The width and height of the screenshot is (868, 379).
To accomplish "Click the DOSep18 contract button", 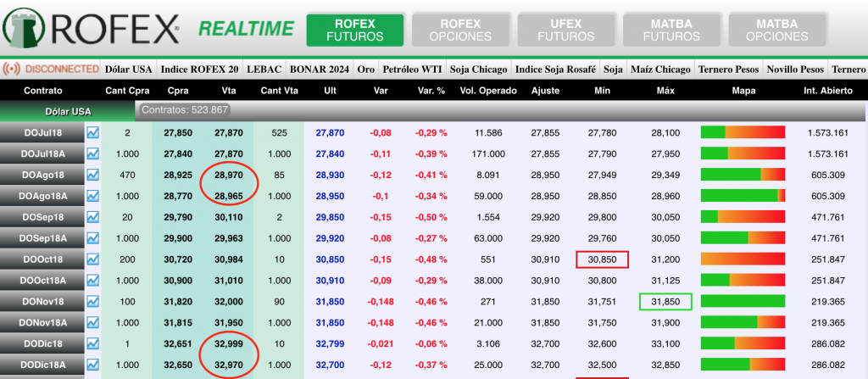I will (43, 217).
